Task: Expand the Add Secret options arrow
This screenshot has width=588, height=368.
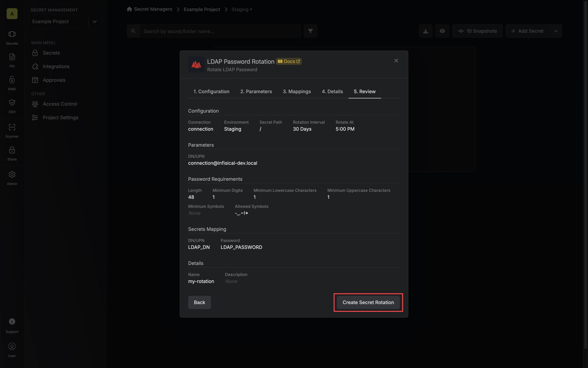Action: tap(556, 31)
